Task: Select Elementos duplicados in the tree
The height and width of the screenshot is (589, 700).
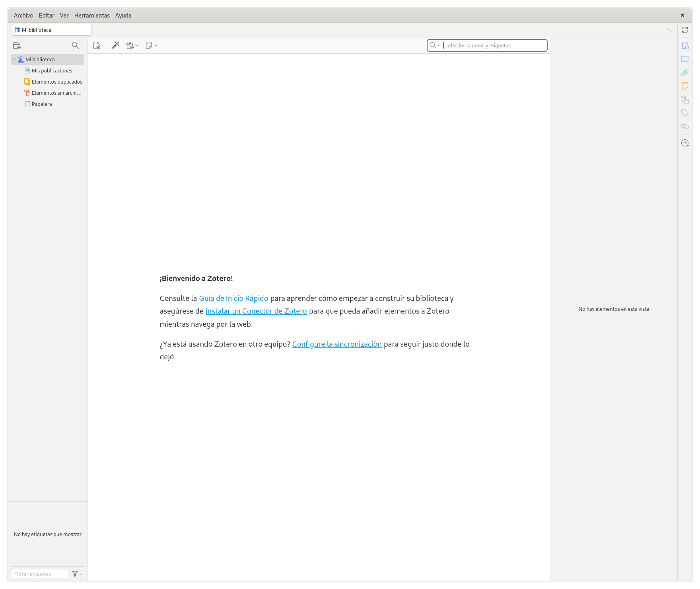Action: (48, 82)
